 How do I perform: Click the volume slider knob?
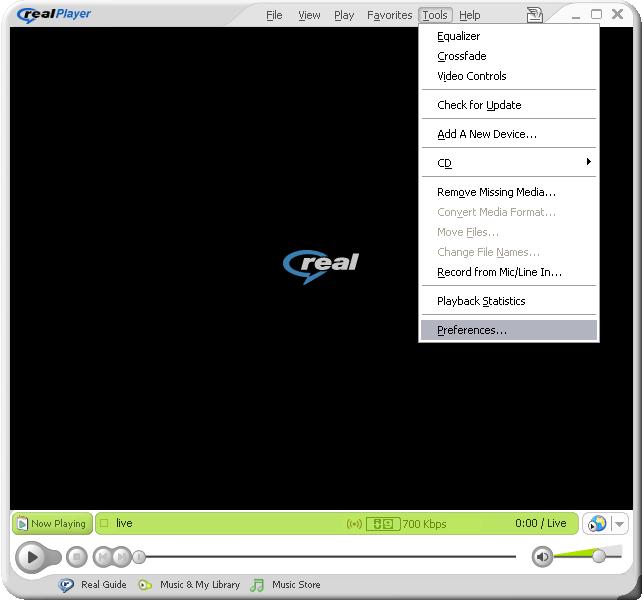pos(599,556)
